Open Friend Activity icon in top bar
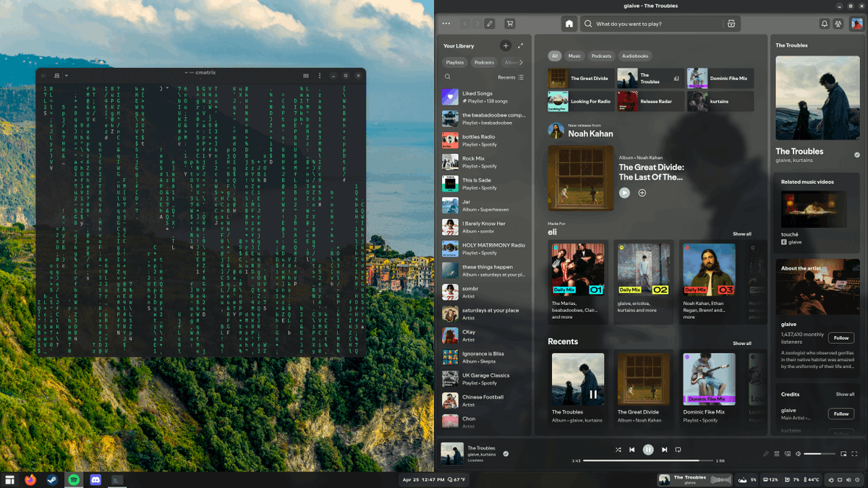This screenshot has height=488, width=868. tap(838, 24)
